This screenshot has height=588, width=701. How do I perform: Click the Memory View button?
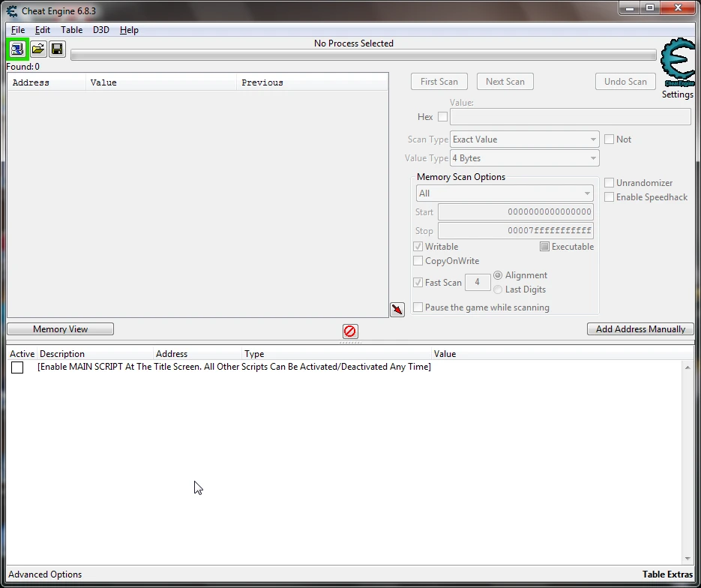pos(60,328)
